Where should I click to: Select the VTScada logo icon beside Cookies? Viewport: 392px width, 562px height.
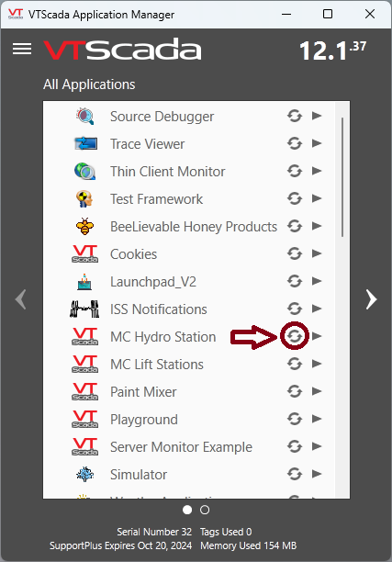click(x=85, y=253)
